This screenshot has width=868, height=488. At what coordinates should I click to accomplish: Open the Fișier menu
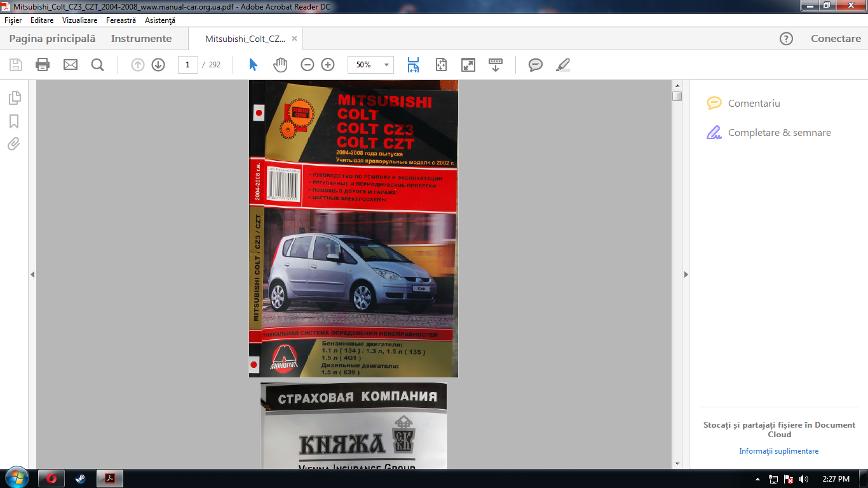13,20
